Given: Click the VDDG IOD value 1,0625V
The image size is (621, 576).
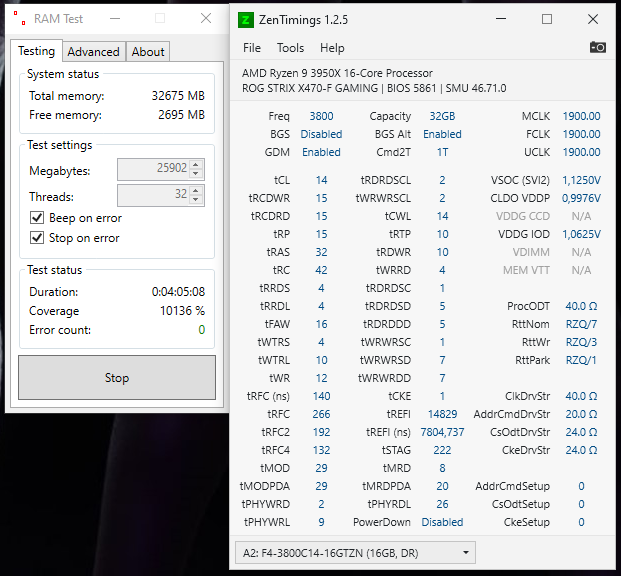Looking at the screenshot, I should click(581, 234).
